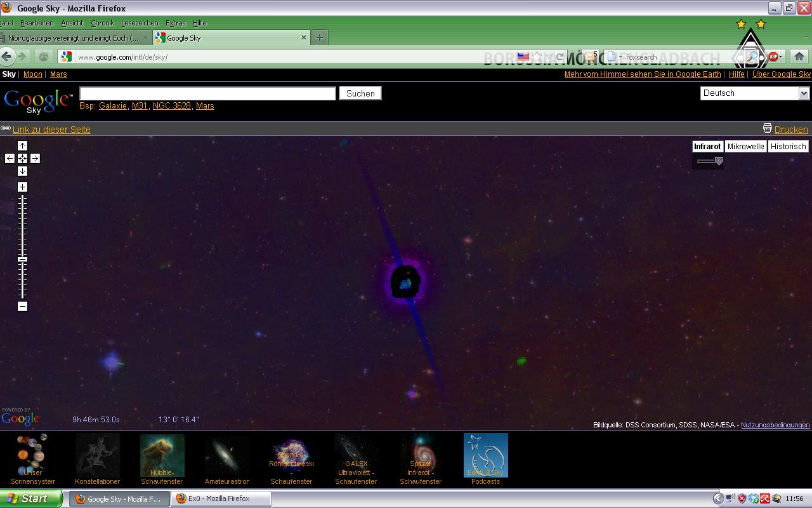
Task: Close the Google Sky tab
Action: click(303, 37)
